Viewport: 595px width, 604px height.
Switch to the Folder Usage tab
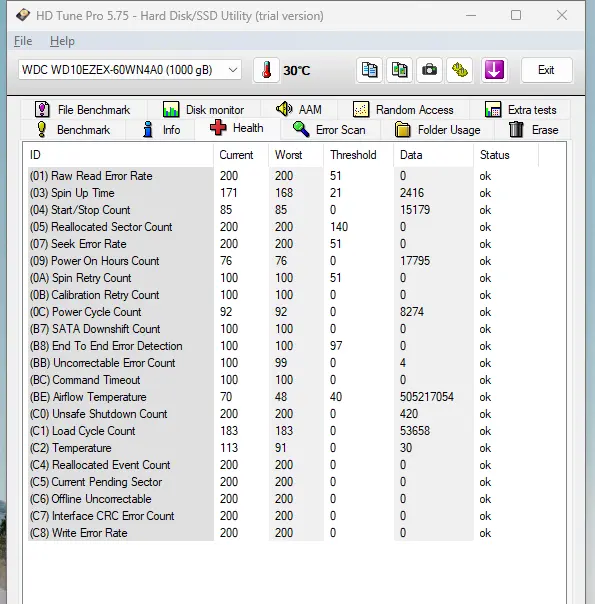(x=437, y=130)
